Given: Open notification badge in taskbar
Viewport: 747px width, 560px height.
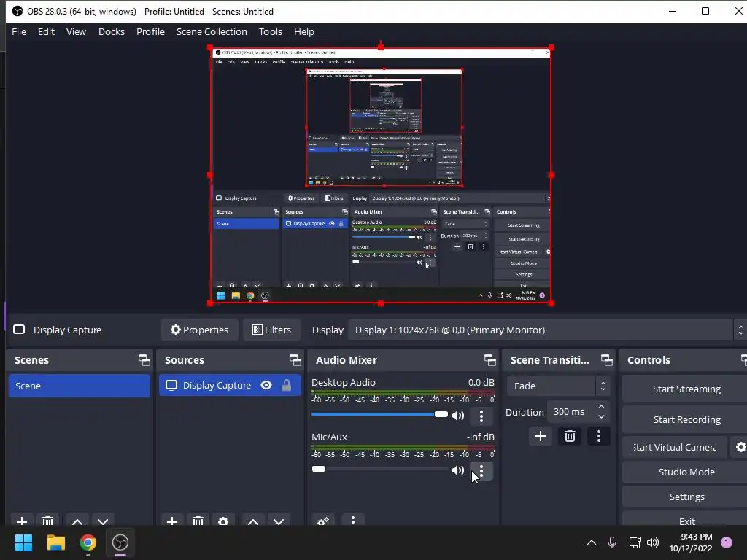Looking at the screenshot, I should (x=727, y=542).
